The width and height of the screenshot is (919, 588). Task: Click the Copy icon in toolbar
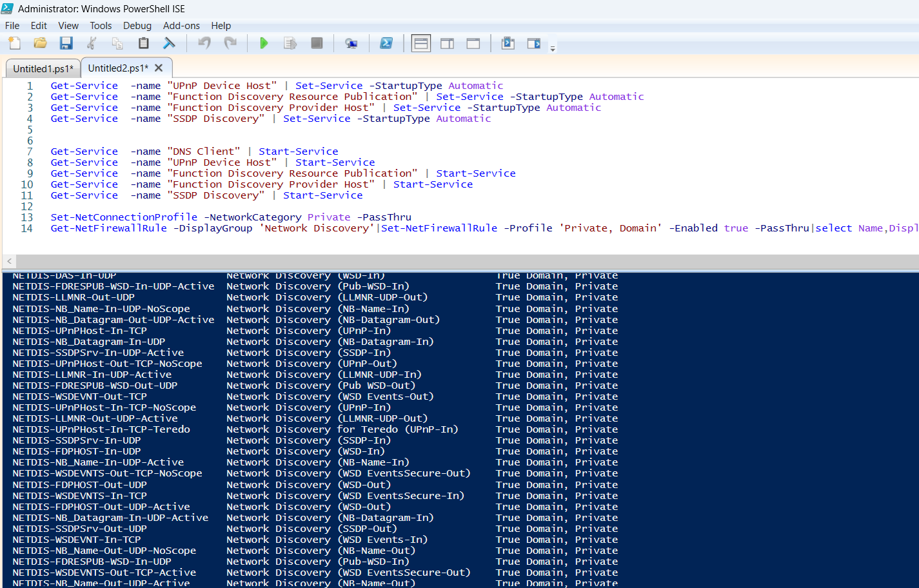117,43
